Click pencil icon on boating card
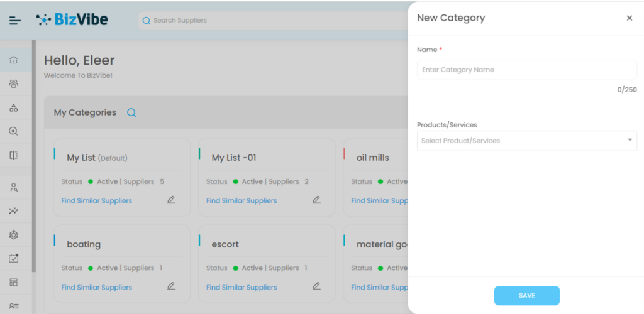The height and width of the screenshot is (314, 644). click(171, 286)
